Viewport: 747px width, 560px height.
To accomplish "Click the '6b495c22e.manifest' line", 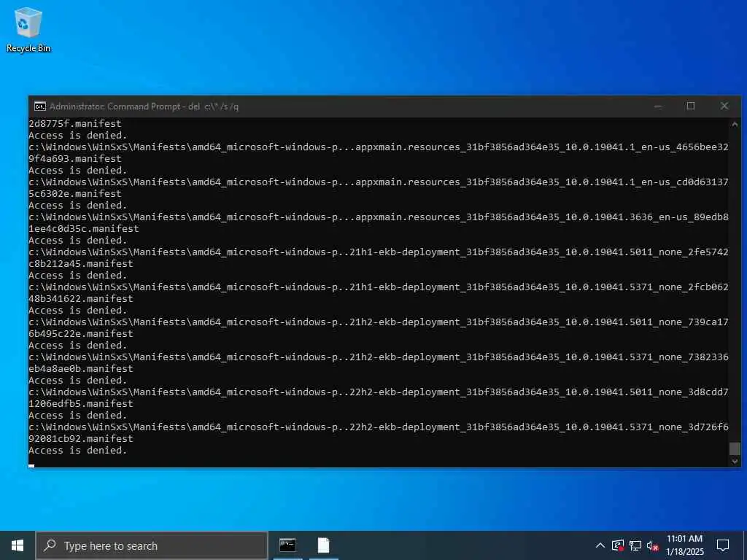I will pos(81,334).
